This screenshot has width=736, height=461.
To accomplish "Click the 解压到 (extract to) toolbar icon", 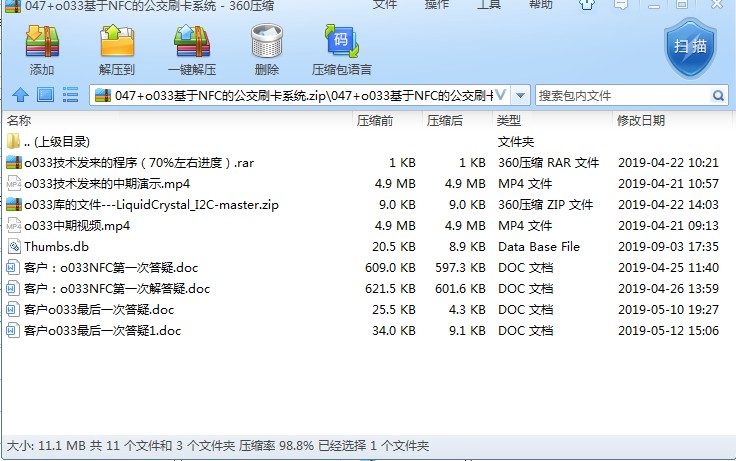I will point(117,42).
